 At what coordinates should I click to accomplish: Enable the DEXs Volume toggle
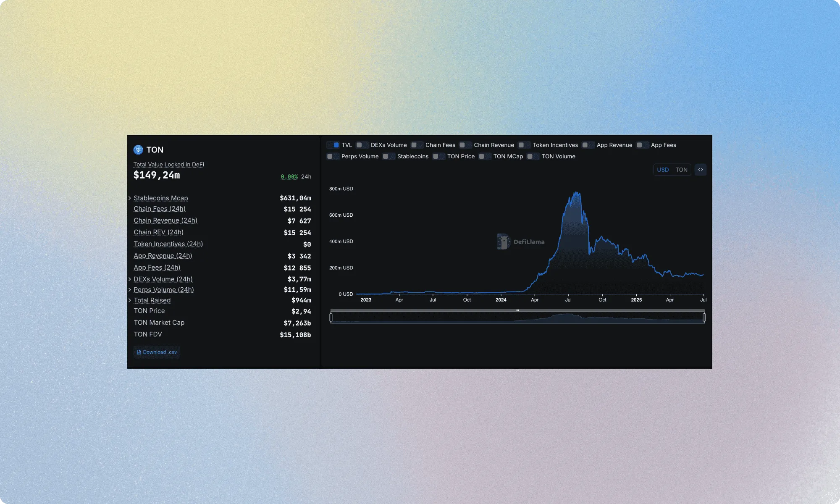click(x=362, y=145)
